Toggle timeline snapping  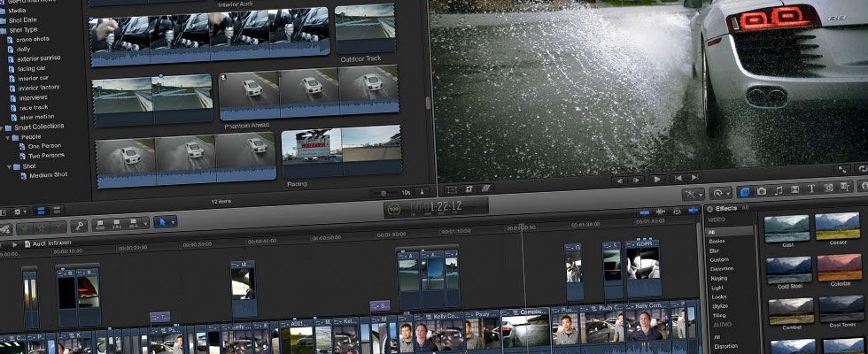[x=693, y=211]
